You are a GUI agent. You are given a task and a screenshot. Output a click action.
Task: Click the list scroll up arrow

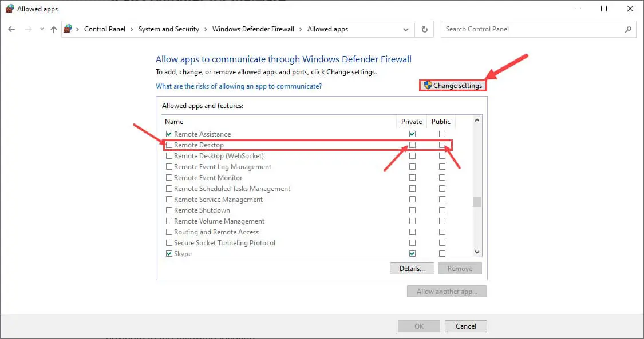(477, 121)
